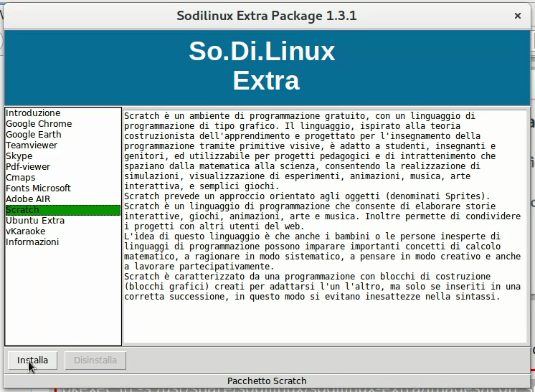Screen dimensions: 535x392
Task: Click the So.Di.Linux Extra banner header
Action: pos(267,66)
